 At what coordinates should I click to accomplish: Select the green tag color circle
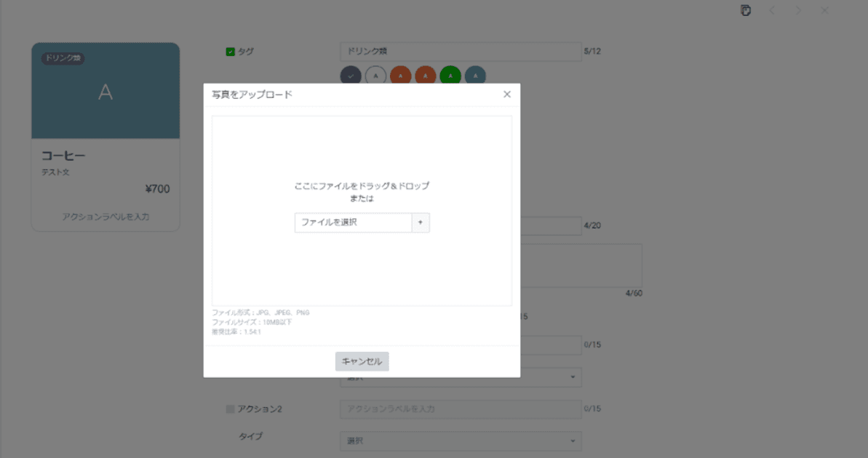(x=450, y=75)
